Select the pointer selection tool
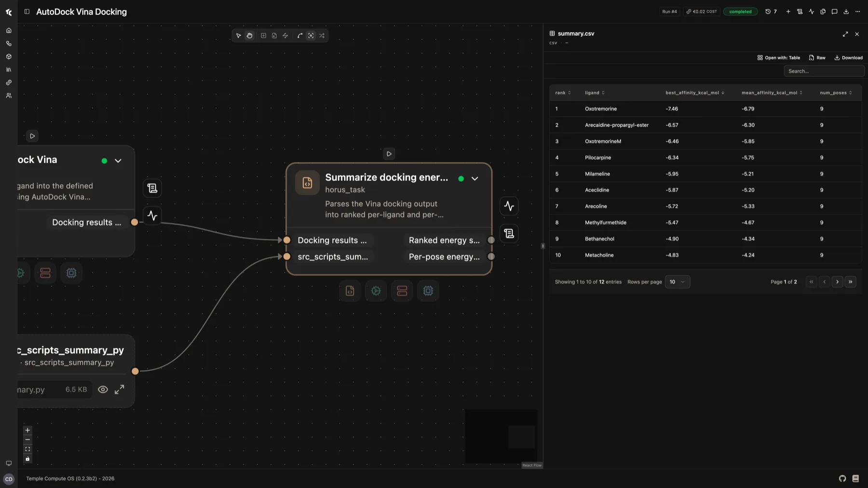The width and height of the screenshot is (868, 488). [x=238, y=36]
